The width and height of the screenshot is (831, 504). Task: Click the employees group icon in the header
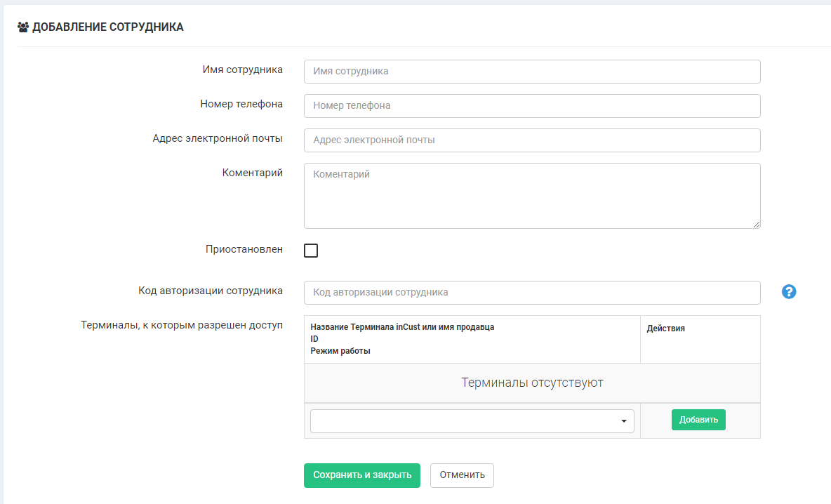[22, 27]
